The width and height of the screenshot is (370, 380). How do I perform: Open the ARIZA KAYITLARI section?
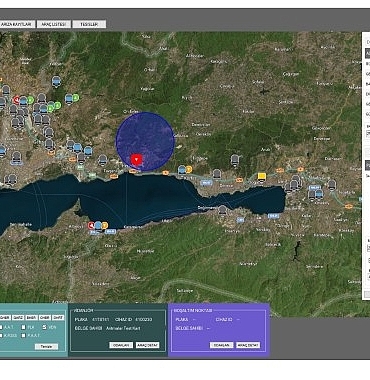click(x=17, y=24)
